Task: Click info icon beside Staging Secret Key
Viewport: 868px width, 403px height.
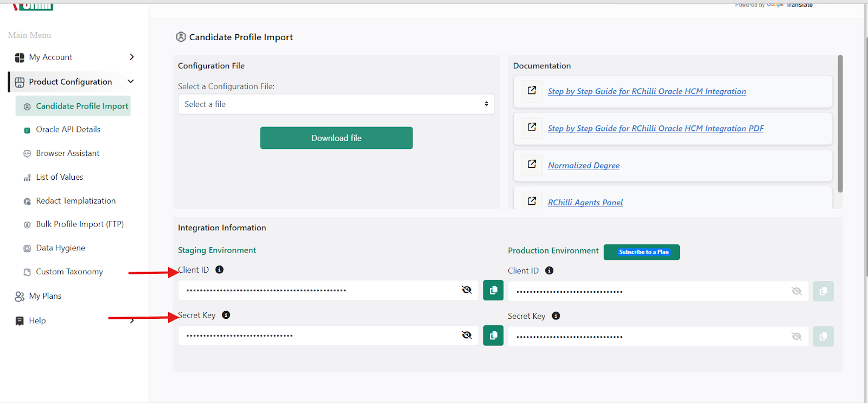Action: (226, 315)
